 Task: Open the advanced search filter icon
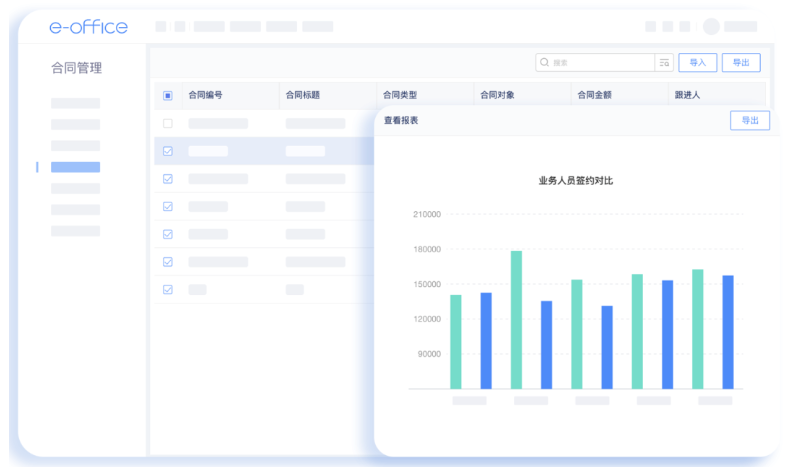tap(664, 62)
